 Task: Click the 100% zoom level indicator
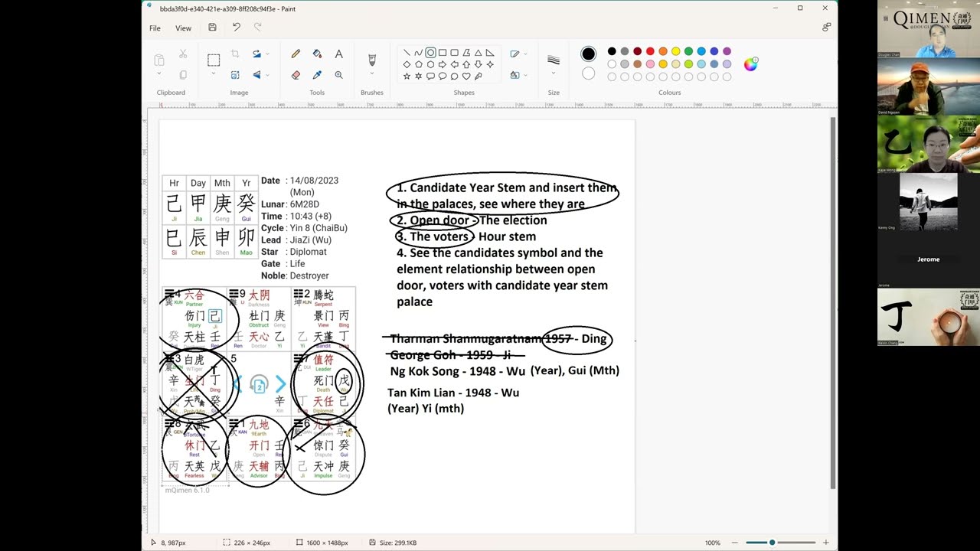click(x=712, y=543)
